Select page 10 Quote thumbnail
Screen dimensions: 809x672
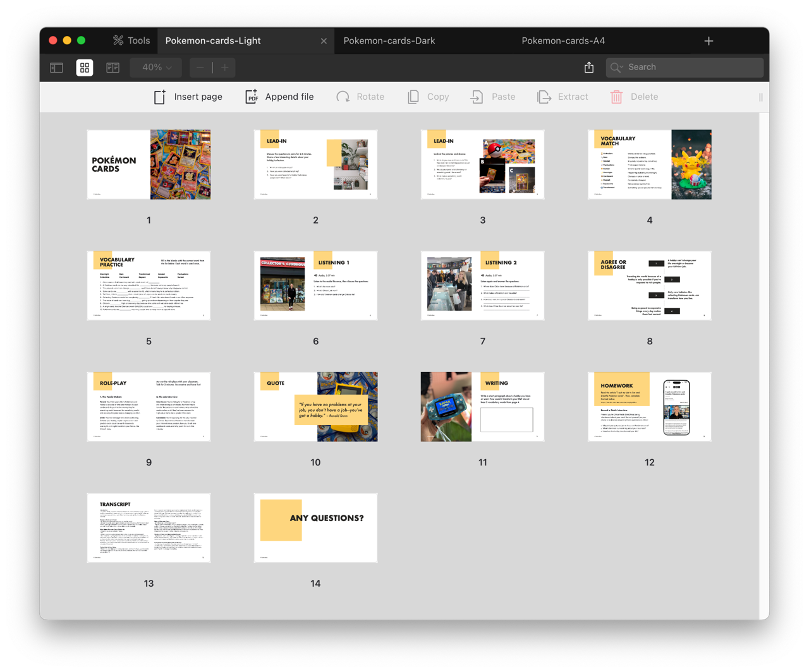[x=315, y=407]
